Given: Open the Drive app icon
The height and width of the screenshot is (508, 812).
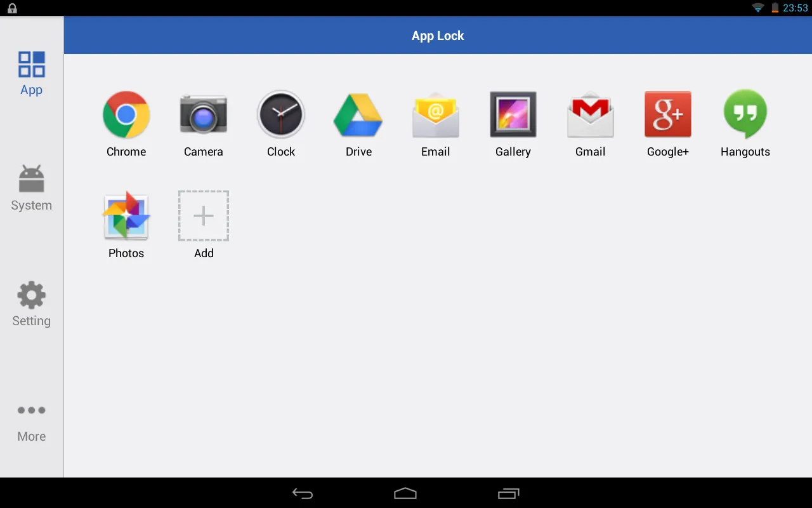Looking at the screenshot, I should tap(358, 115).
